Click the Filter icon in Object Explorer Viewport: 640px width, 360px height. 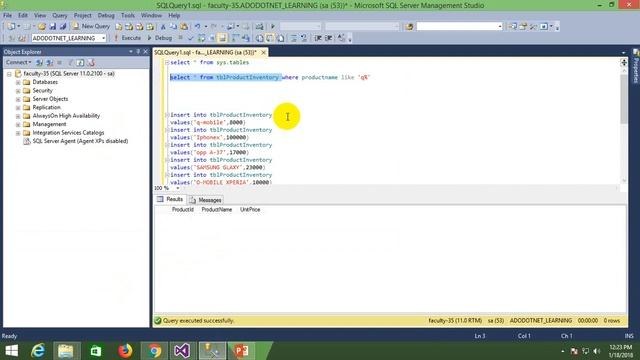click(70, 62)
